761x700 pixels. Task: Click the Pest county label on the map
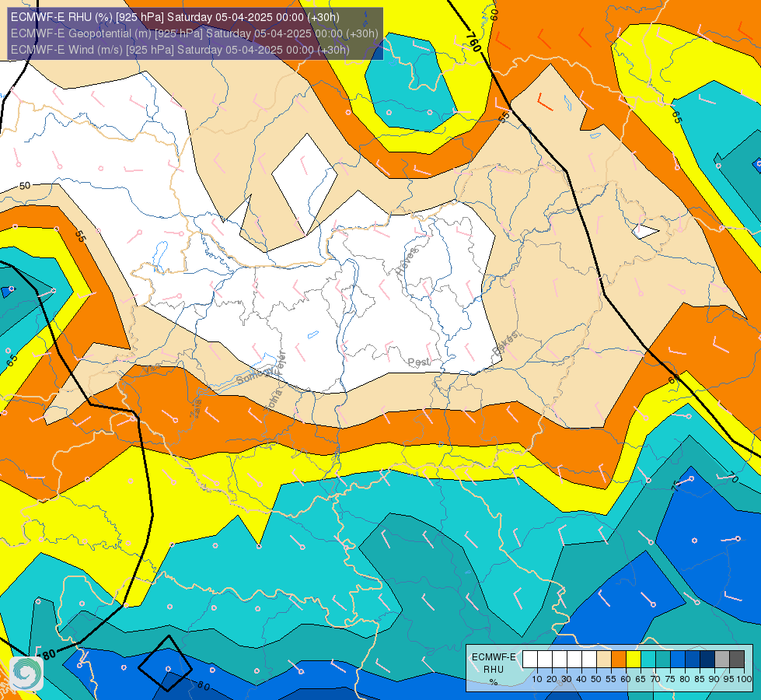pyautogui.click(x=418, y=362)
